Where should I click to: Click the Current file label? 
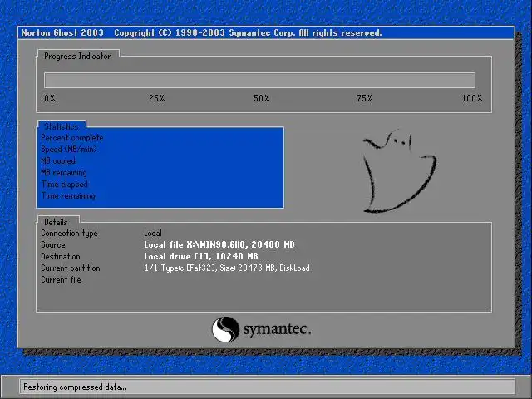tap(61, 279)
